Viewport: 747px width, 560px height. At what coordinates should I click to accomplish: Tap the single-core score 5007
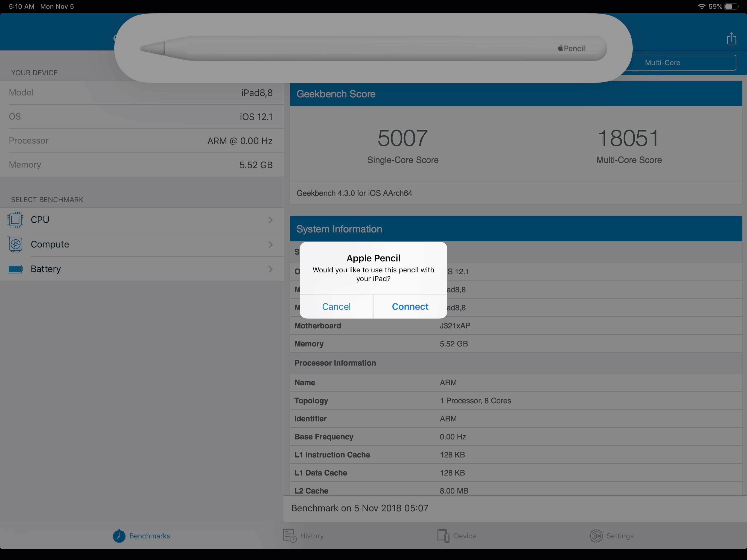[402, 138]
